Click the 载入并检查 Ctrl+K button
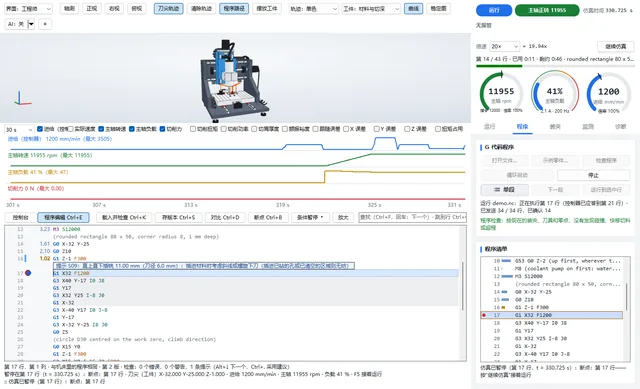640x389 pixels. point(124,218)
